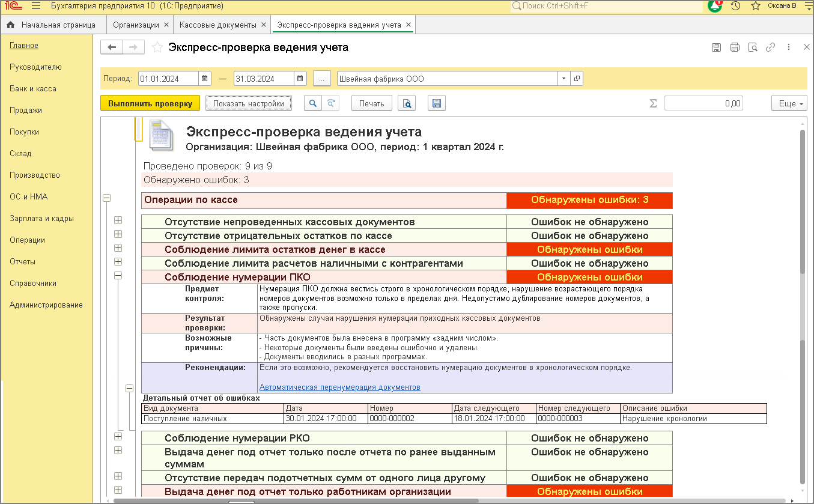Open the Администрирование section
The height and width of the screenshot is (504, 814).
(46, 305)
